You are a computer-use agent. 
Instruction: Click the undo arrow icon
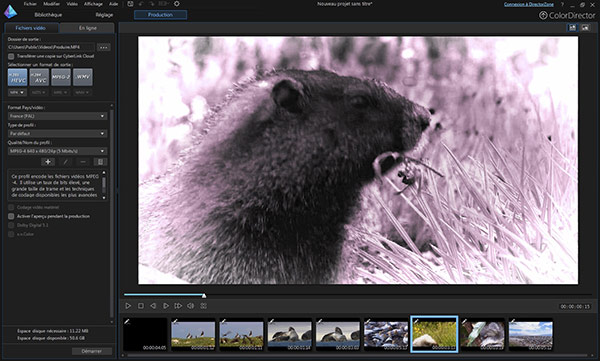(141, 4)
